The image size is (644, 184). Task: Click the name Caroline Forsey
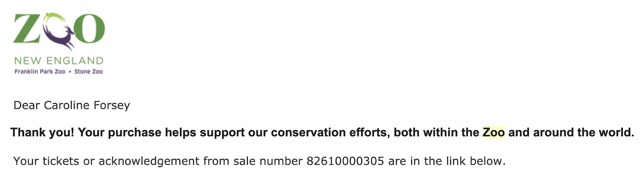[x=87, y=105]
